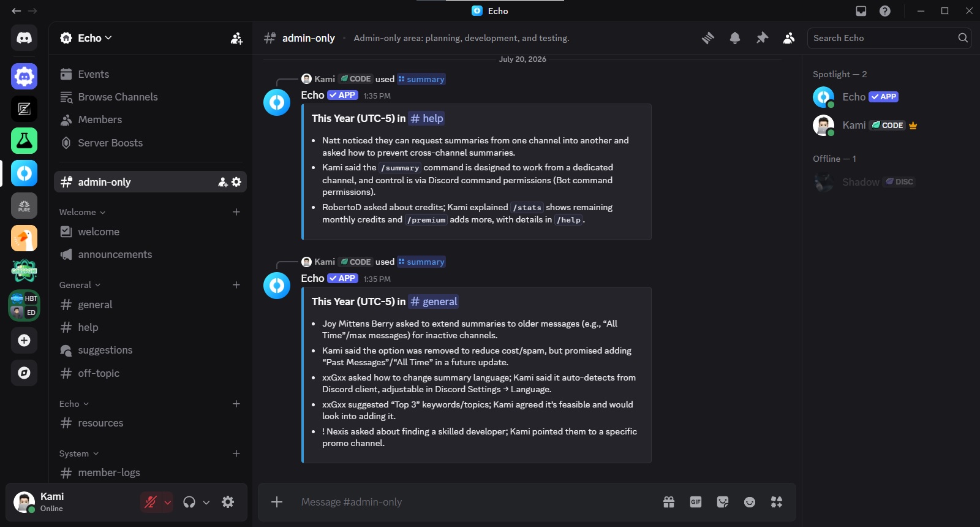Create channel in General category

tap(236, 285)
